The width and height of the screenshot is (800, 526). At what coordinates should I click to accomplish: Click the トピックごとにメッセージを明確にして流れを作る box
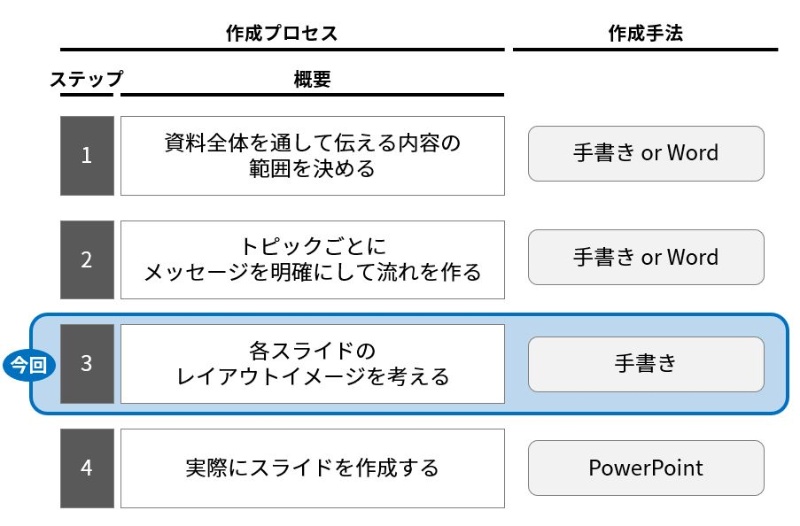(312, 259)
